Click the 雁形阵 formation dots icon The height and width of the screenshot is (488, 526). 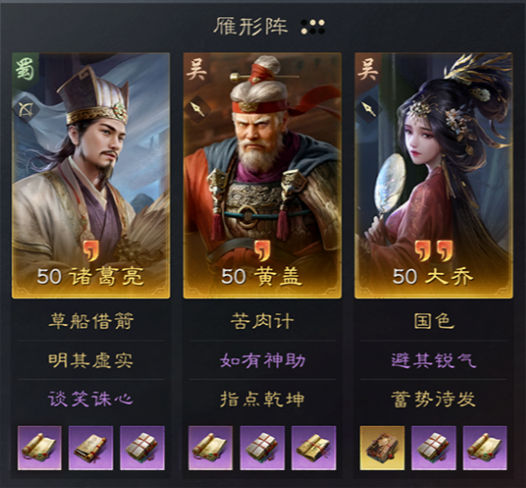pyautogui.click(x=313, y=27)
